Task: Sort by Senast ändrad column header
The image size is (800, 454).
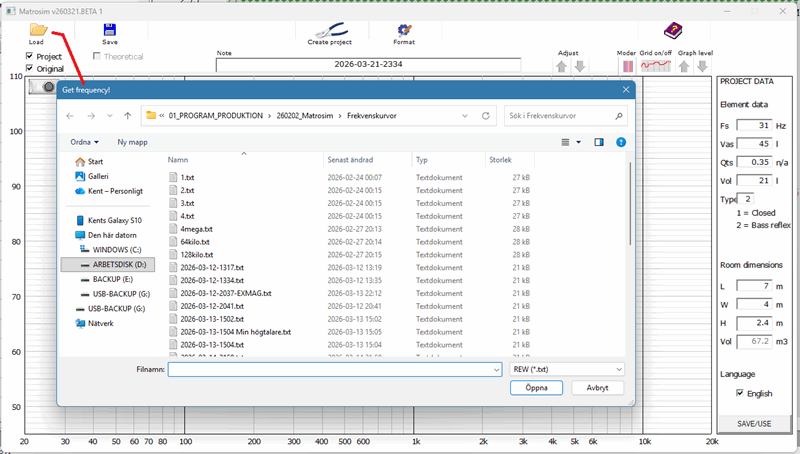Action: pos(350,160)
